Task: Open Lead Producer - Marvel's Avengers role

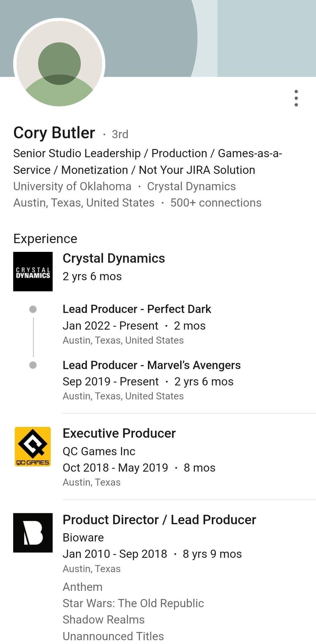Action: tap(151, 365)
